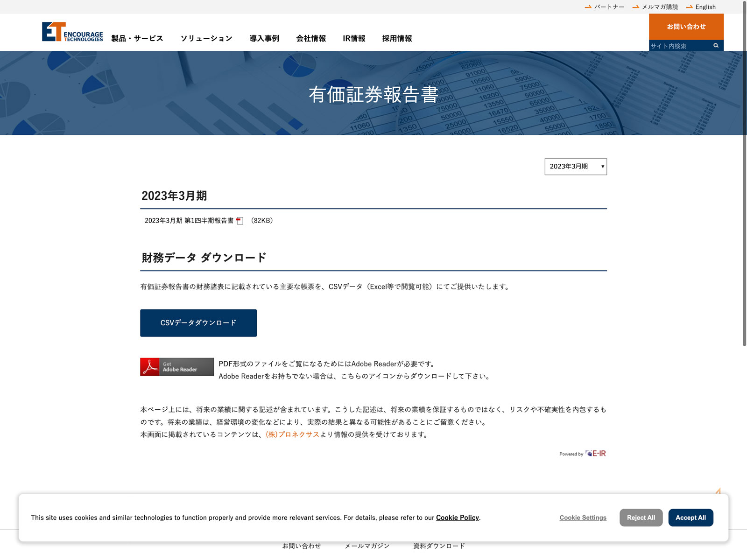Open the ソリューション menu

click(206, 38)
